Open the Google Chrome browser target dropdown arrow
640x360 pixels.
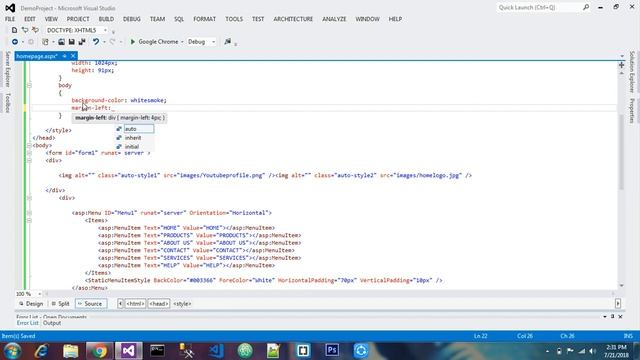coord(182,42)
